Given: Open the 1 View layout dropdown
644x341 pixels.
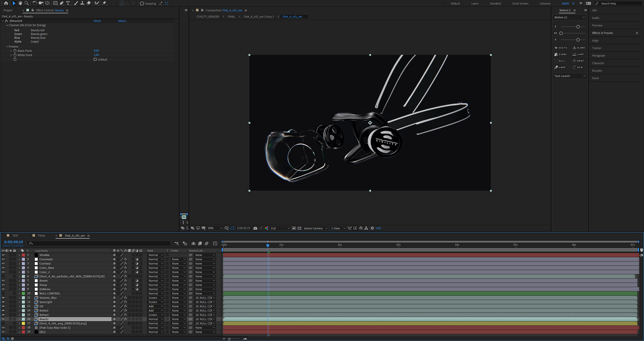Looking at the screenshot, I should [338, 228].
